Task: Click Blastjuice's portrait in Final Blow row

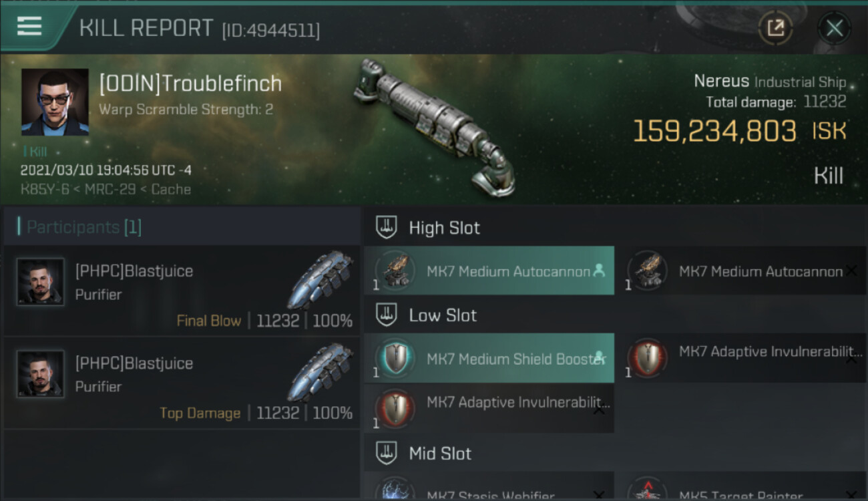Action: point(41,282)
